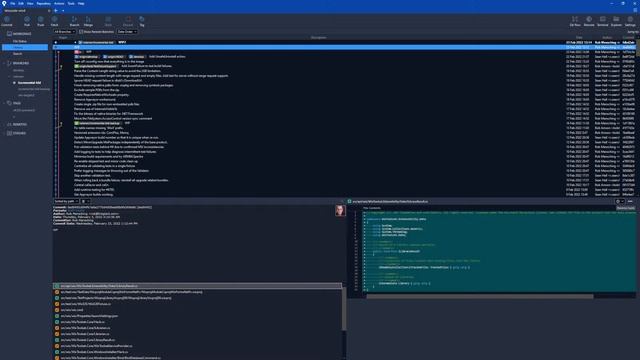Viewport: 640px width, 360px height.
Task: Expand the Remotes sidebar section
Action: click(4, 124)
